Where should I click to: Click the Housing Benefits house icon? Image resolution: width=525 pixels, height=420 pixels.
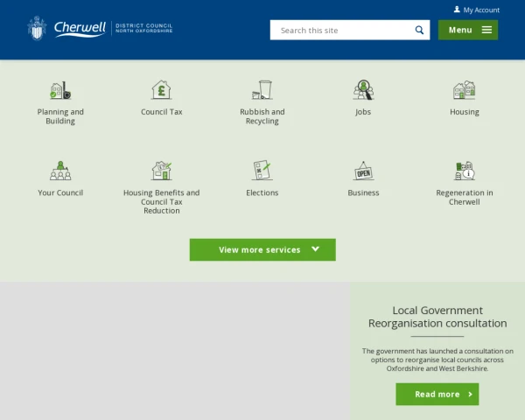click(x=161, y=171)
